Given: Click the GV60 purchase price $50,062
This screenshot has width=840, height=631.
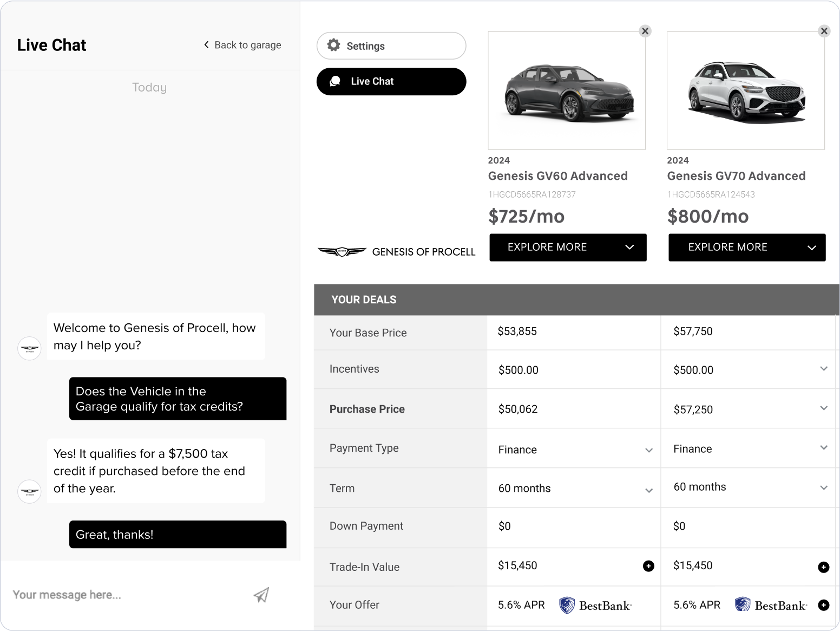Looking at the screenshot, I should click(518, 409).
